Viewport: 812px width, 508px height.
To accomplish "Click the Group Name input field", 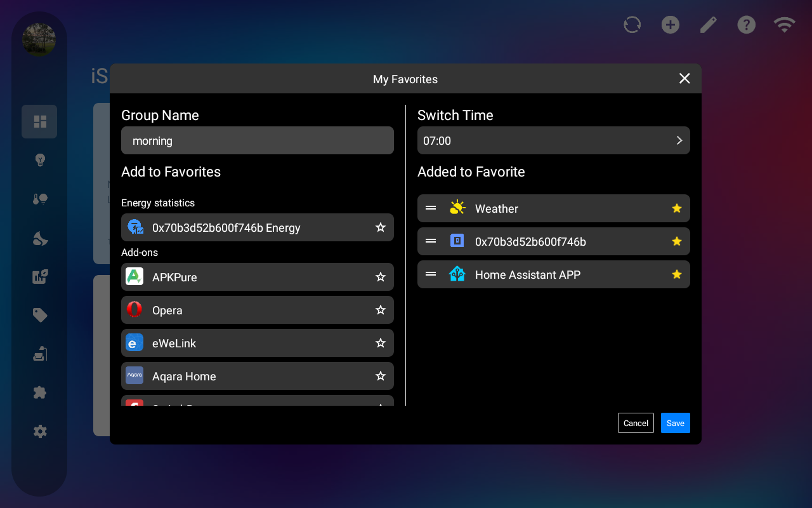I will pos(257,140).
